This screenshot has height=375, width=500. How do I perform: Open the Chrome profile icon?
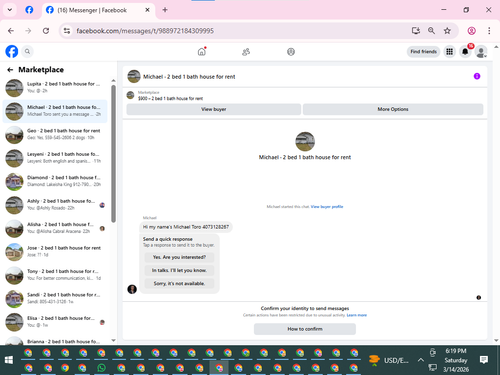coord(471,31)
